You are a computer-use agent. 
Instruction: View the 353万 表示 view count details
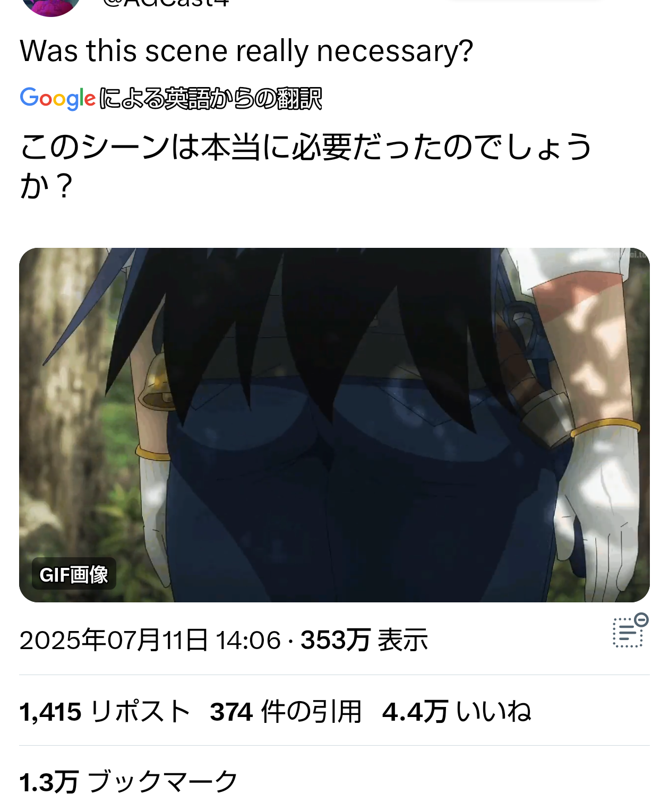tap(364, 640)
